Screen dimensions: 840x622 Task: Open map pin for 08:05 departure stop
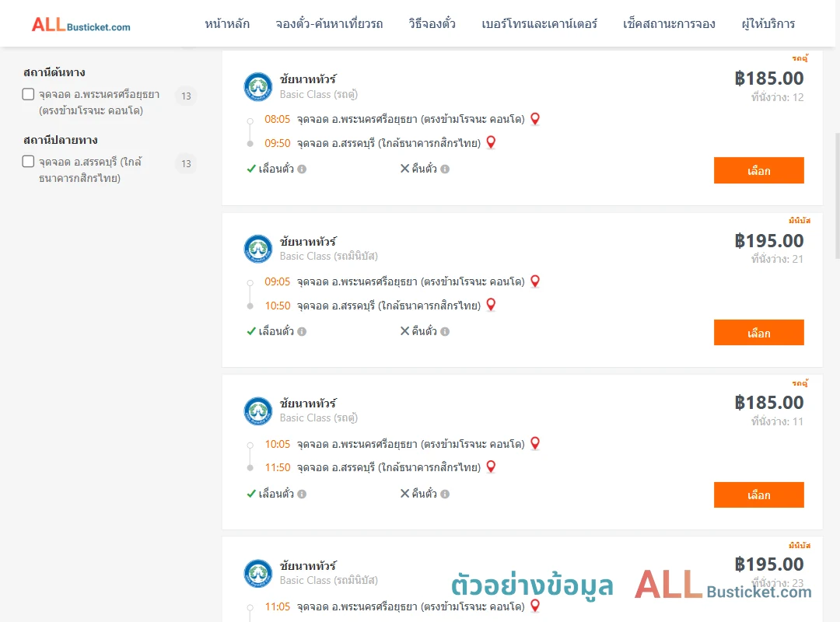point(534,119)
